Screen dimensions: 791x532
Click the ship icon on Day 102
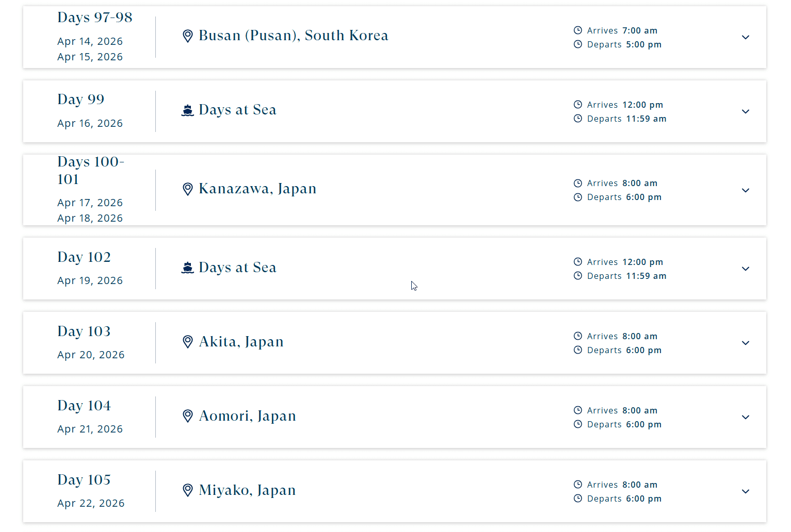click(x=188, y=268)
